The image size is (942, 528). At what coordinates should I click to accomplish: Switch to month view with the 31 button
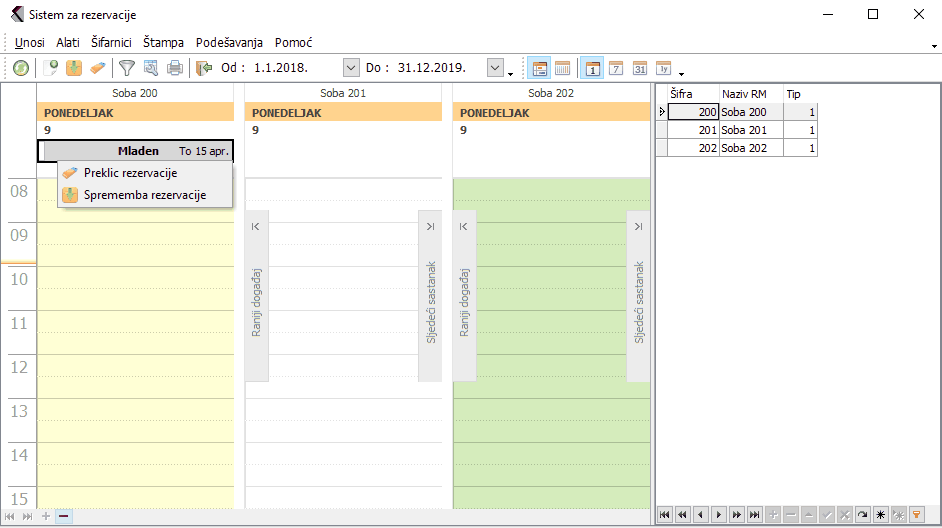coord(640,68)
